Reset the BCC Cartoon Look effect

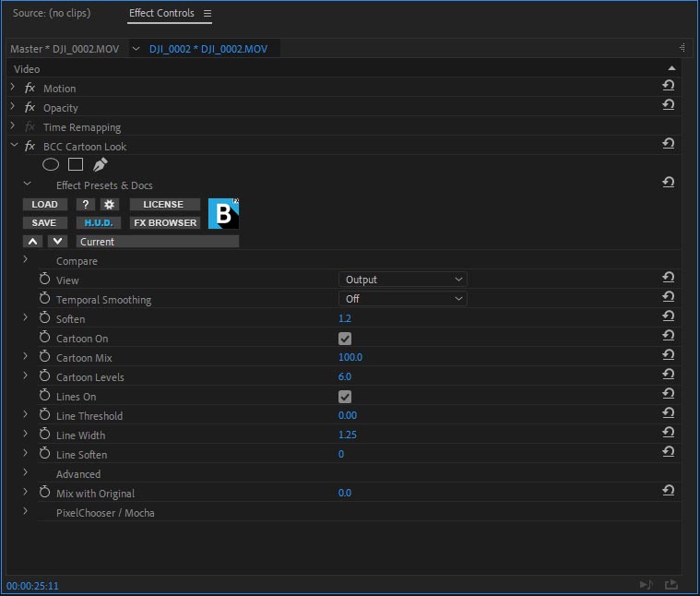668,143
